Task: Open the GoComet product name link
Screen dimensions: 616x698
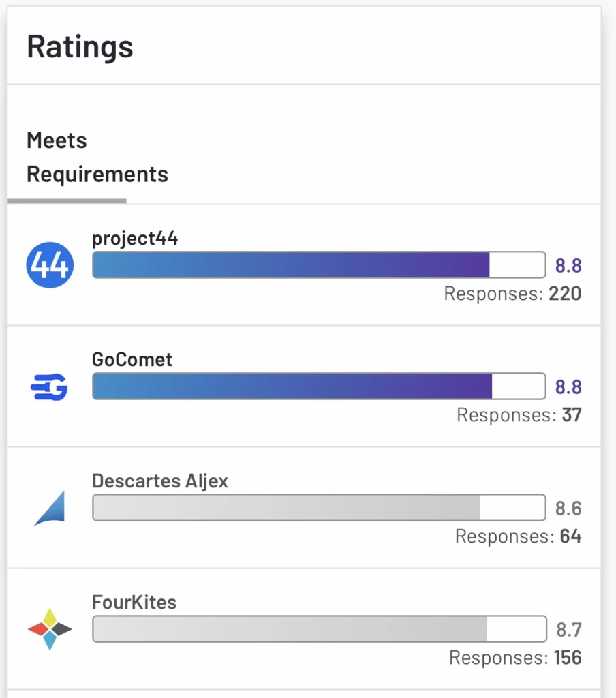Action: click(x=132, y=359)
